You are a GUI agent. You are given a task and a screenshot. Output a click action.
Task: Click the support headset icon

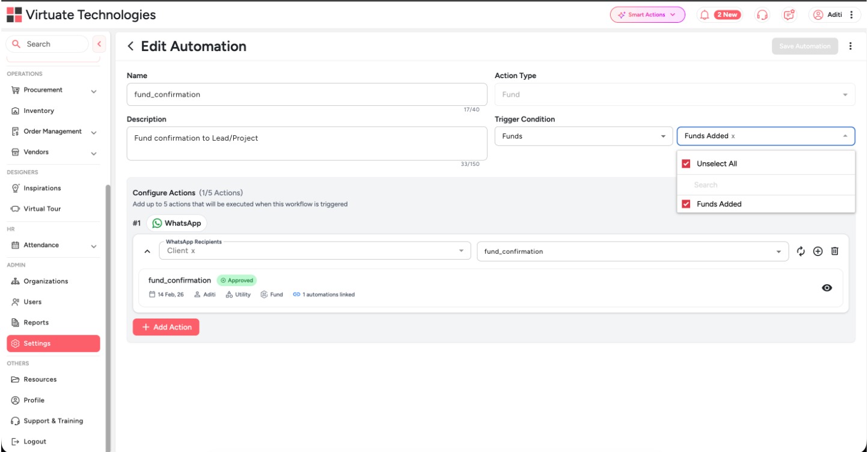click(x=762, y=14)
